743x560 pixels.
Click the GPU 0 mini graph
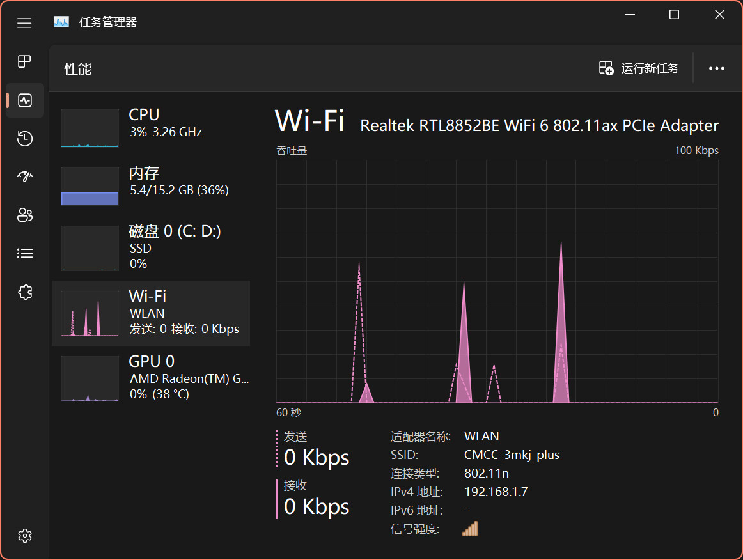pos(90,378)
